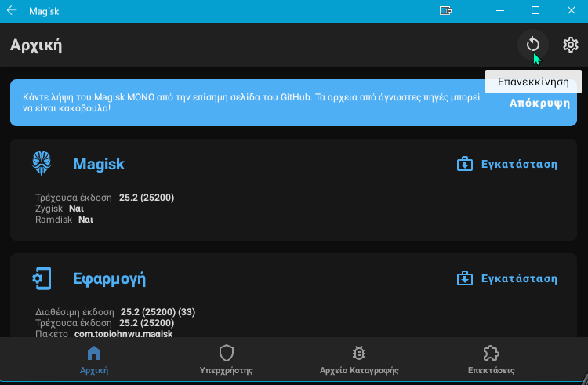Open settings with the gear icon

[x=570, y=45]
